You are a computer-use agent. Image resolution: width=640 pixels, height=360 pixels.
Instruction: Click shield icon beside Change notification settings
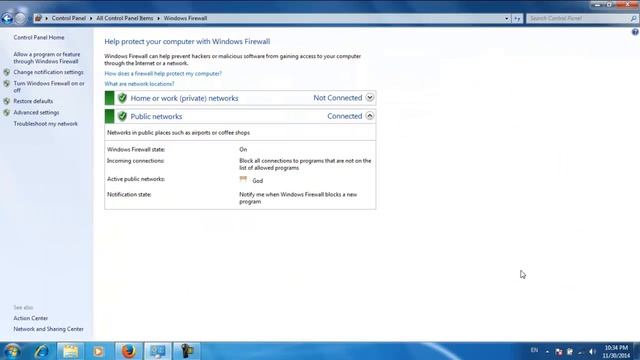[x=7, y=72]
